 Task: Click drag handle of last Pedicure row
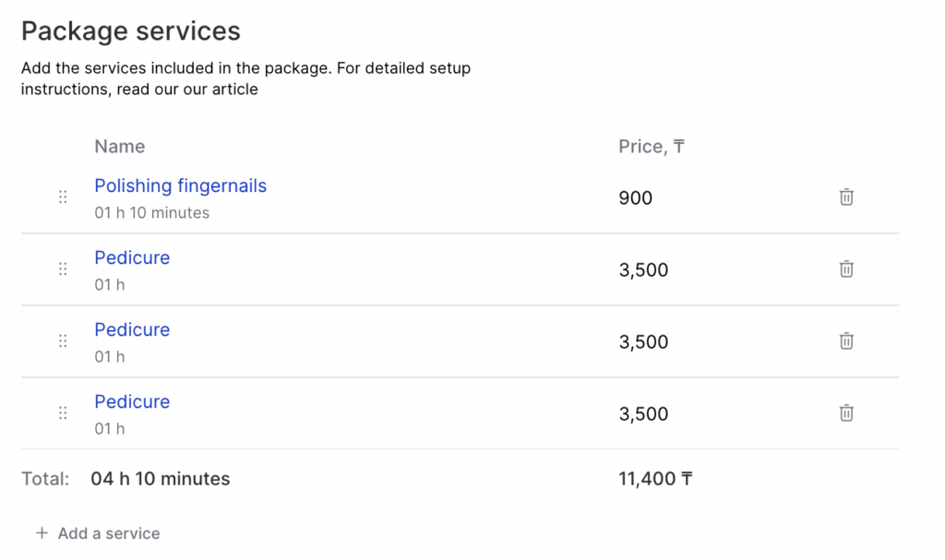[x=63, y=412]
